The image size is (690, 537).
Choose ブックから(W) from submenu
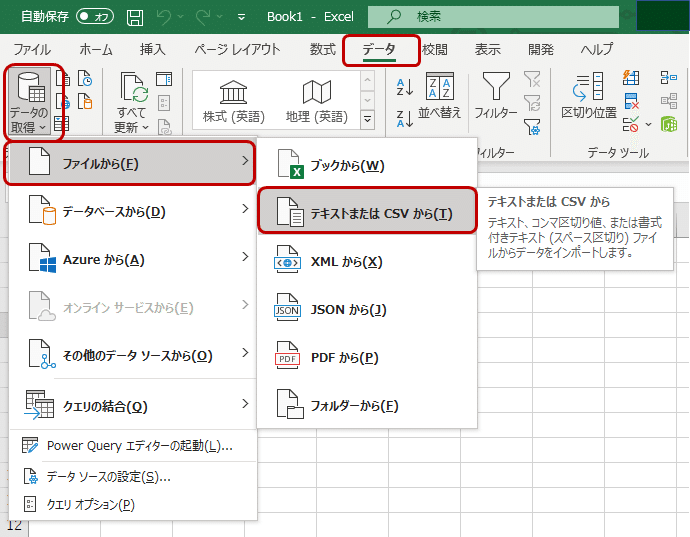pos(367,166)
